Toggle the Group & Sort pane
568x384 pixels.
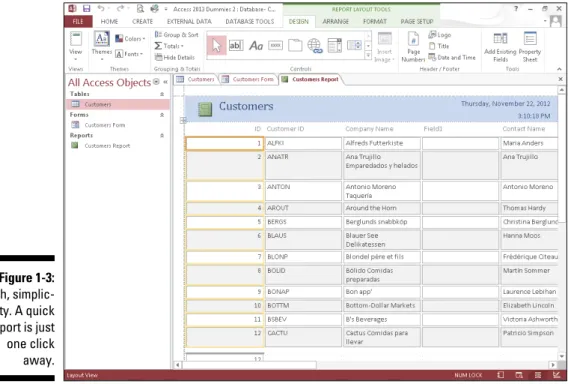point(176,35)
